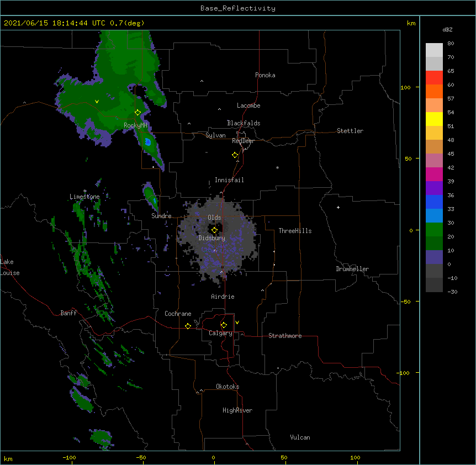Click the yellow diamond marker below Cochrane
Image resolution: width=476 pixels, height=465 pixels.
tap(188, 326)
